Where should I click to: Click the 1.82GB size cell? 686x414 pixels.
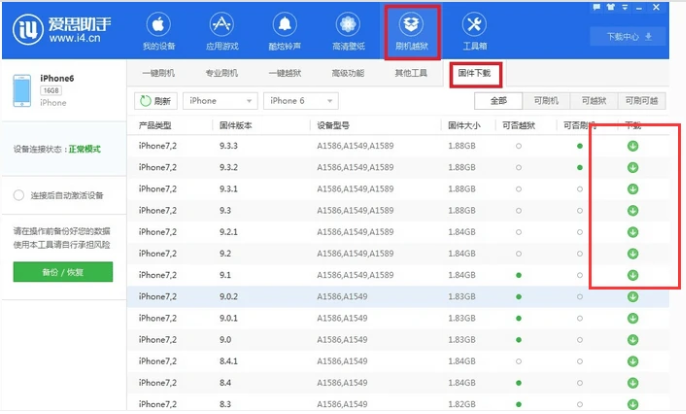click(462, 404)
